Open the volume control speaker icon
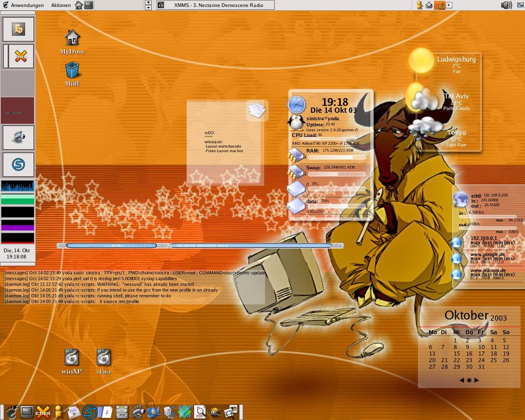 (506, 5)
